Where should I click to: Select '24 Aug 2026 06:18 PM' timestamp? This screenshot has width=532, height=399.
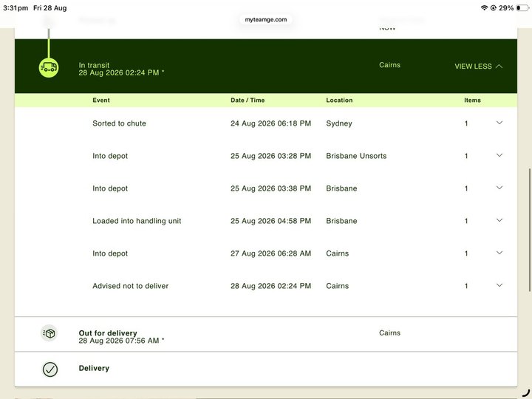[270, 123]
